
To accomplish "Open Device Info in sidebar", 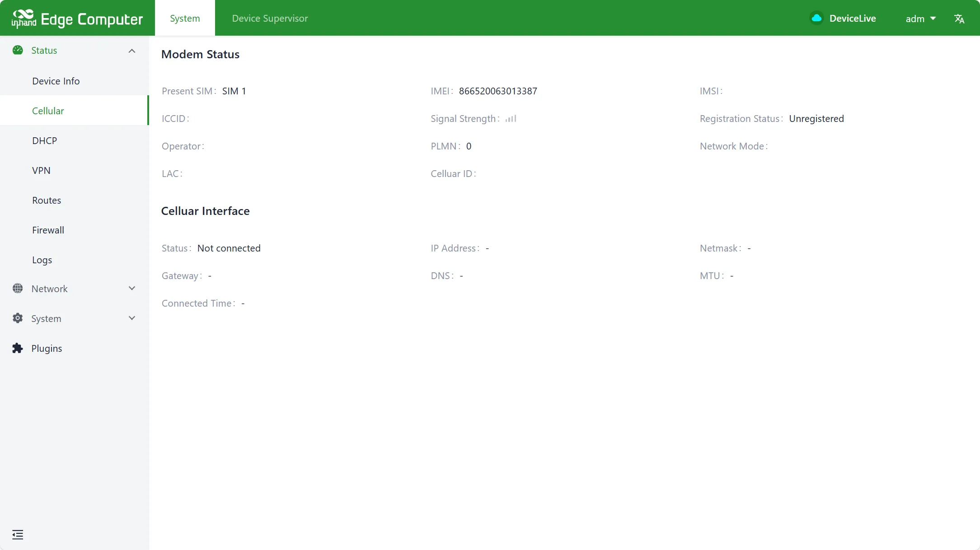I will point(74,81).
